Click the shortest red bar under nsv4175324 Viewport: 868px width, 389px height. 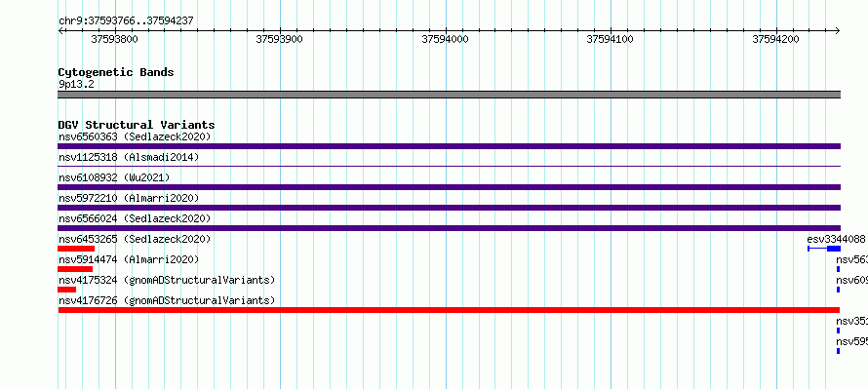67,290
